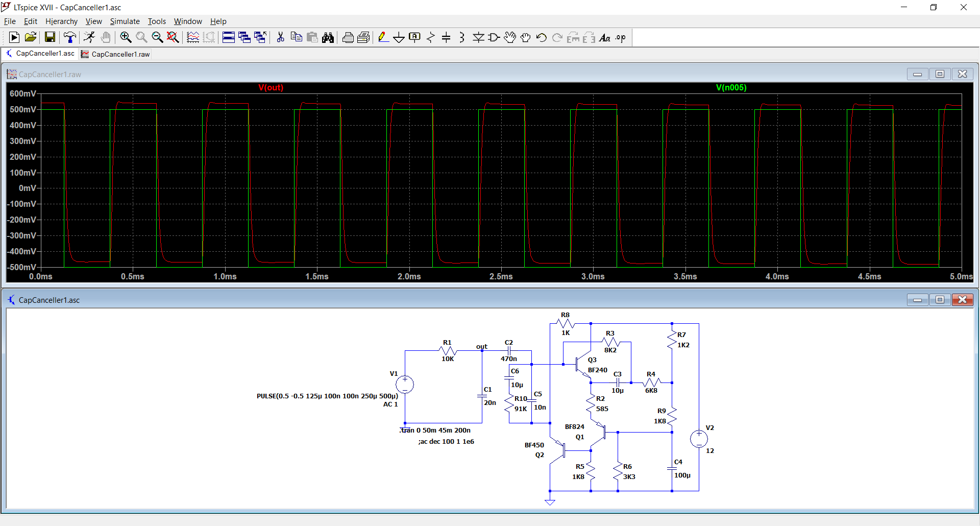Click the C4 100µ capacitor value
Viewport: 980px width, 526px height.
682,475
